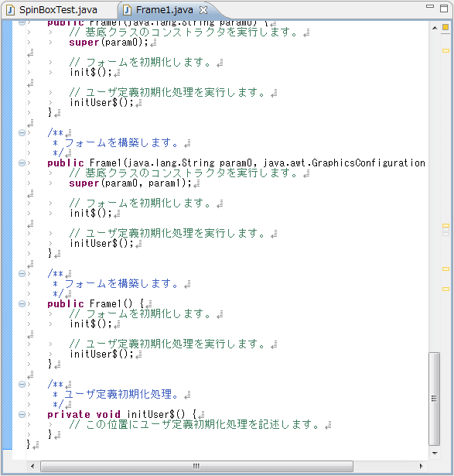Click the horizontal scrollbar right arrow
Image resolution: width=454 pixels, height=476 pixels.
click(421, 466)
